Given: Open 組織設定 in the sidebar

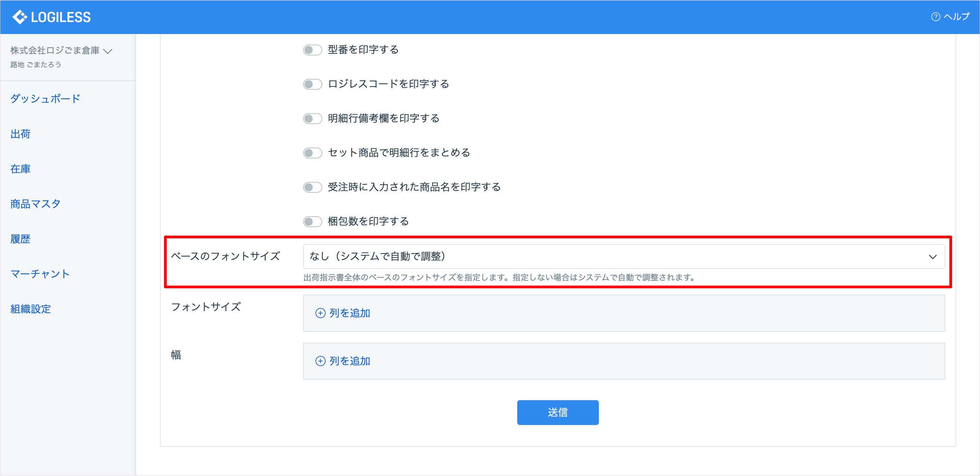Looking at the screenshot, I should click(x=30, y=309).
